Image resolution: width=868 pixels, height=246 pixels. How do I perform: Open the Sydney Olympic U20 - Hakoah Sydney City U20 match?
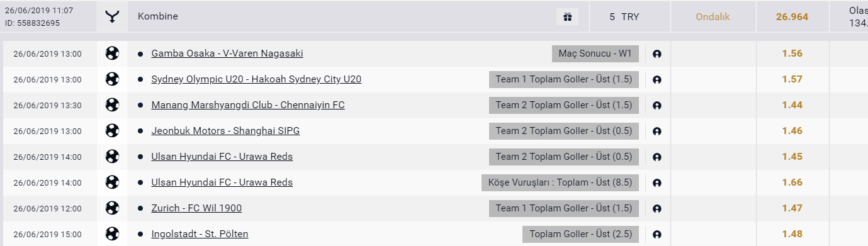tap(256, 79)
